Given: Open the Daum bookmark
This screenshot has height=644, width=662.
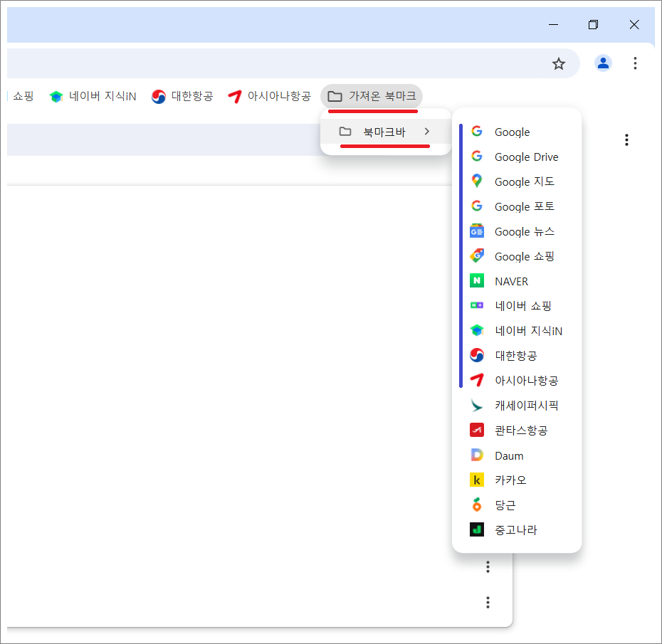Looking at the screenshot, I should [517, 455].
